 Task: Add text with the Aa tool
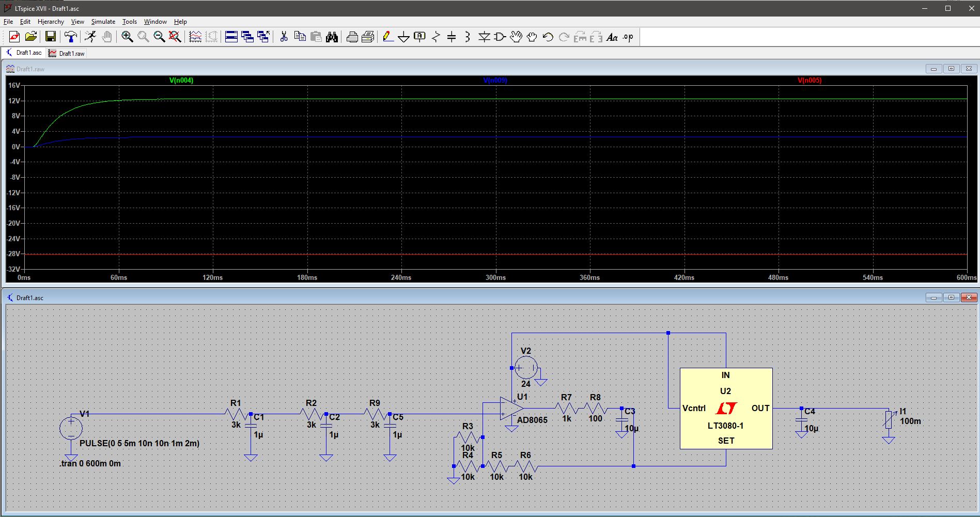click(612, 37)
